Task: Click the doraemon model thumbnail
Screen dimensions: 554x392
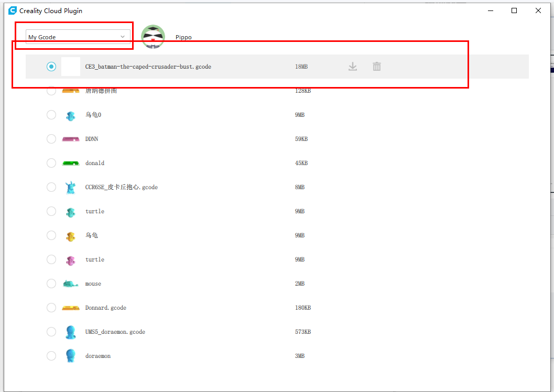Action: coord(71,355)
